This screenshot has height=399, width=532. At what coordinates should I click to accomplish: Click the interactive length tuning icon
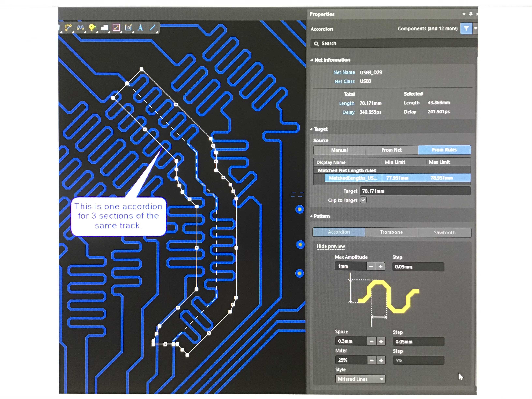(80, 28)
